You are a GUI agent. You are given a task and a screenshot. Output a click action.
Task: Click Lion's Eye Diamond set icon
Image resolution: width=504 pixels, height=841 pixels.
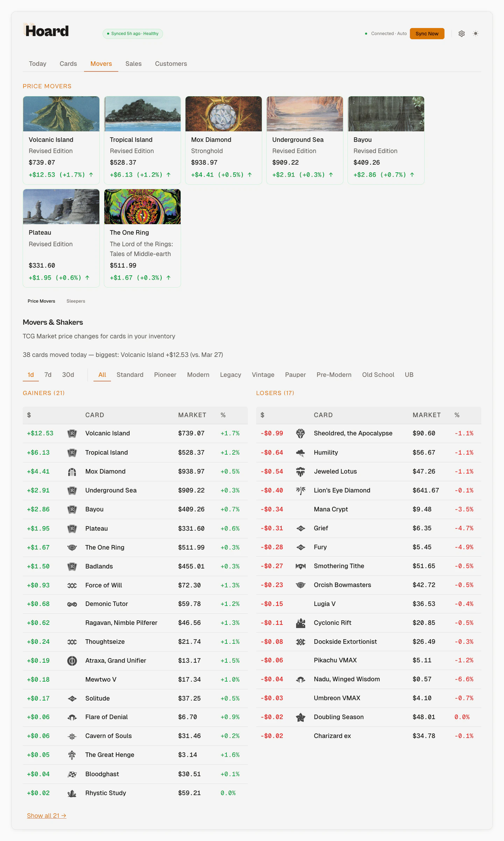tap(301, 490)
